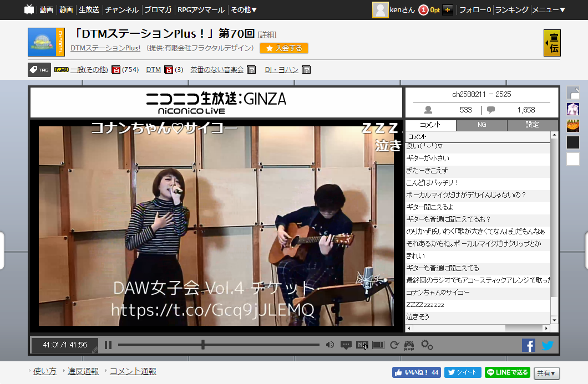The height and width of the screenshot is (384, 588).
Task: Open RPGアツマール in the top bar
Action: (x=201, y=10)
